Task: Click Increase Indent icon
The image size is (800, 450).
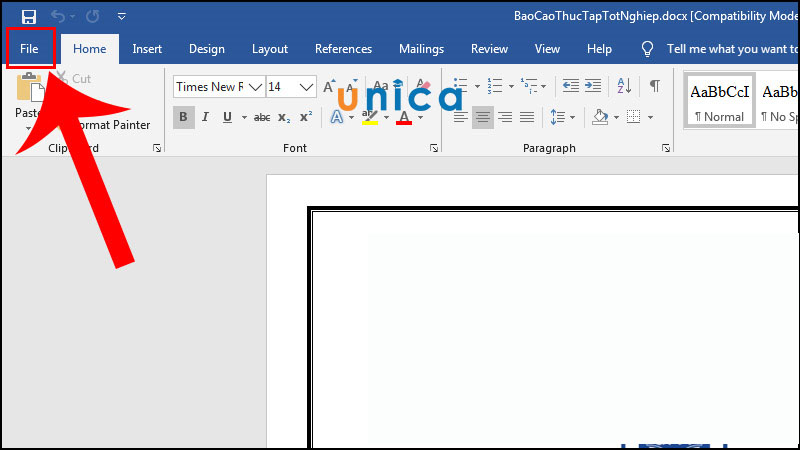Action: tap(593, 86)
